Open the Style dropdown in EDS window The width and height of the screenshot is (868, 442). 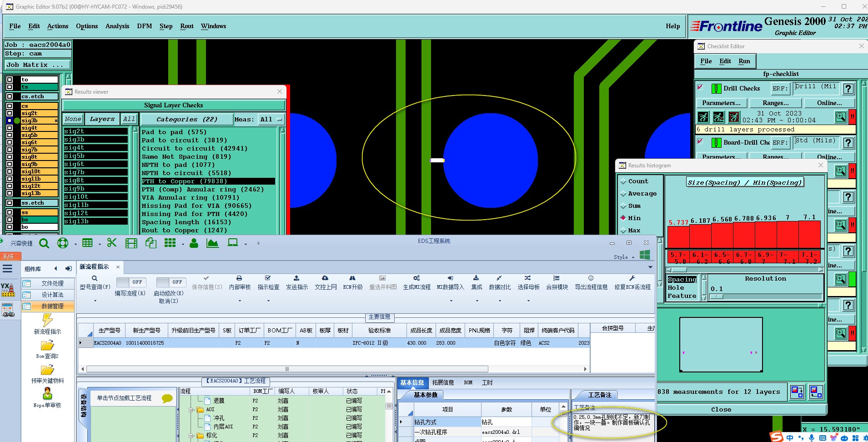[x=624, y=257]
